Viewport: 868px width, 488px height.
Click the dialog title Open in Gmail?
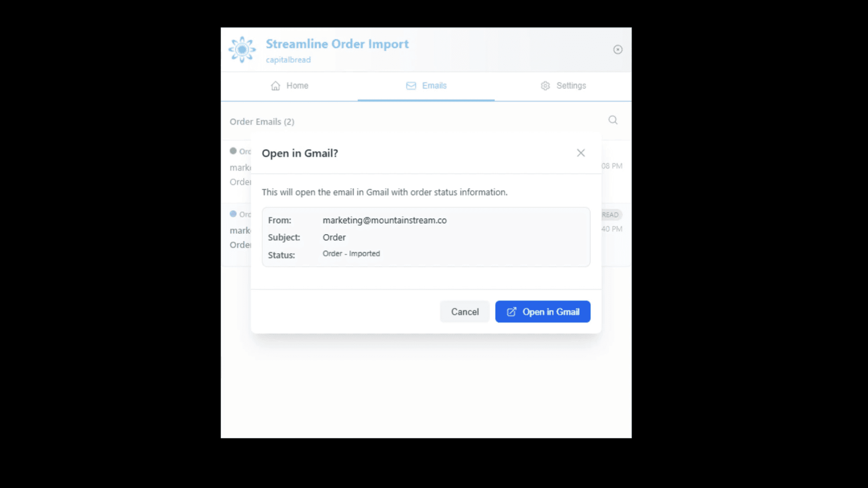(300, 154)
